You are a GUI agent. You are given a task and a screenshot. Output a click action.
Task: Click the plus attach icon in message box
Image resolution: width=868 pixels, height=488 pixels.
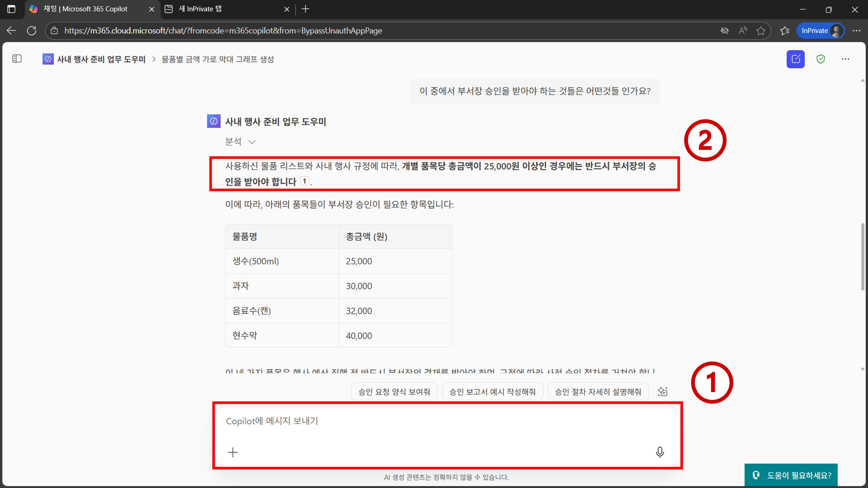(x=232, y=452)
